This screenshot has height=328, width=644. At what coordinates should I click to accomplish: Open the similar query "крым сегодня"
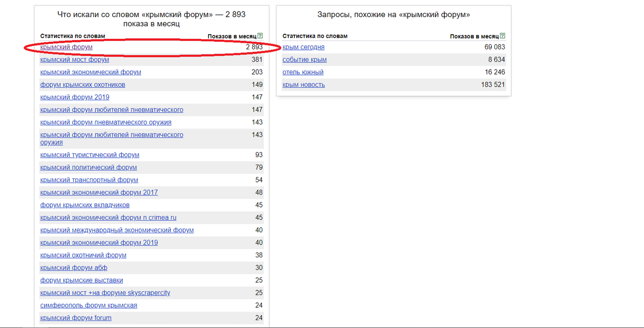(x=303, y=47)
